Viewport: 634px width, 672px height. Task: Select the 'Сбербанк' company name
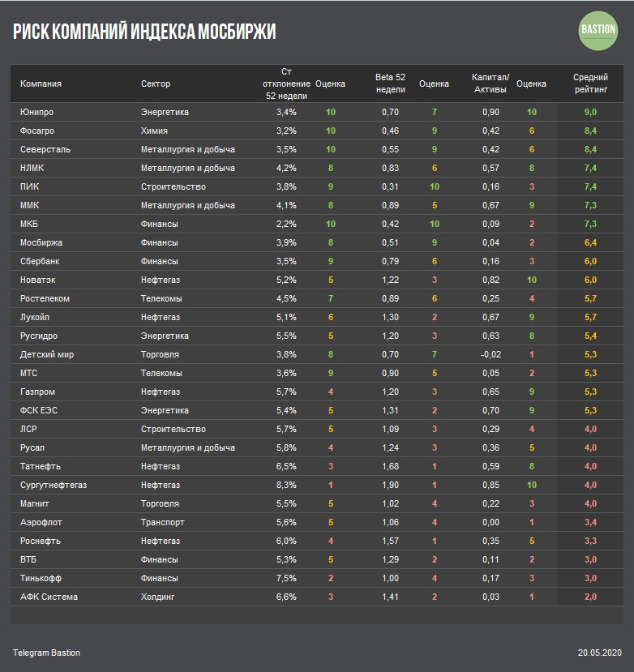click(40, 262)
